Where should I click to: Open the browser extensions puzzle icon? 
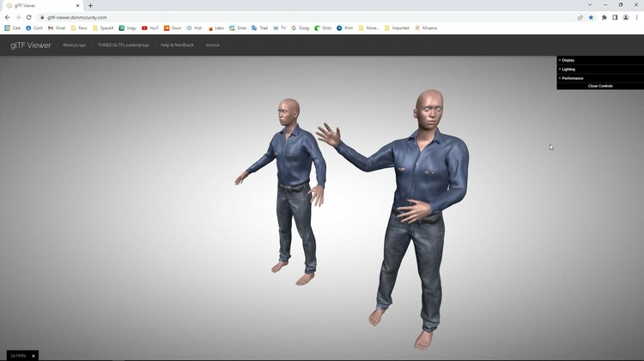(x=604, y=17)
